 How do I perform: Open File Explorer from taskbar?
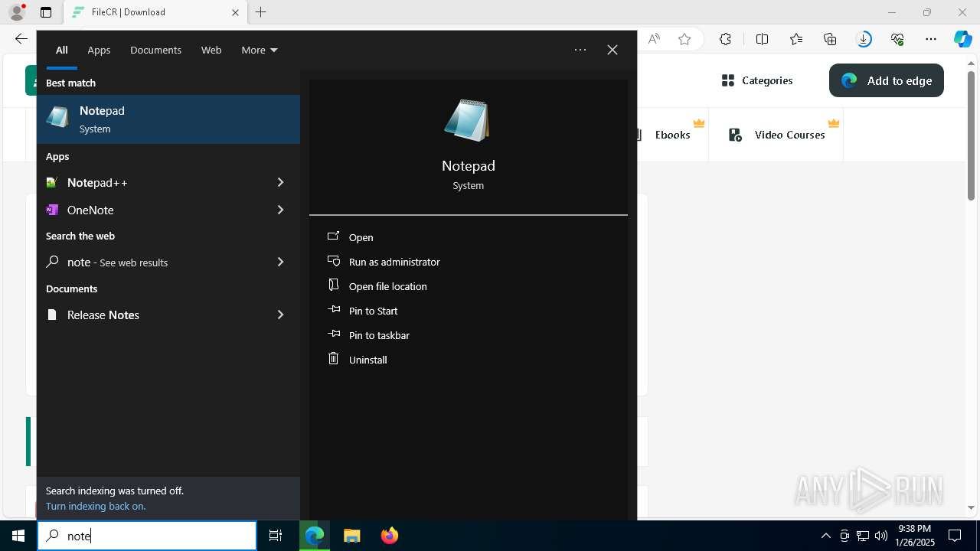[x=351, y=536]
